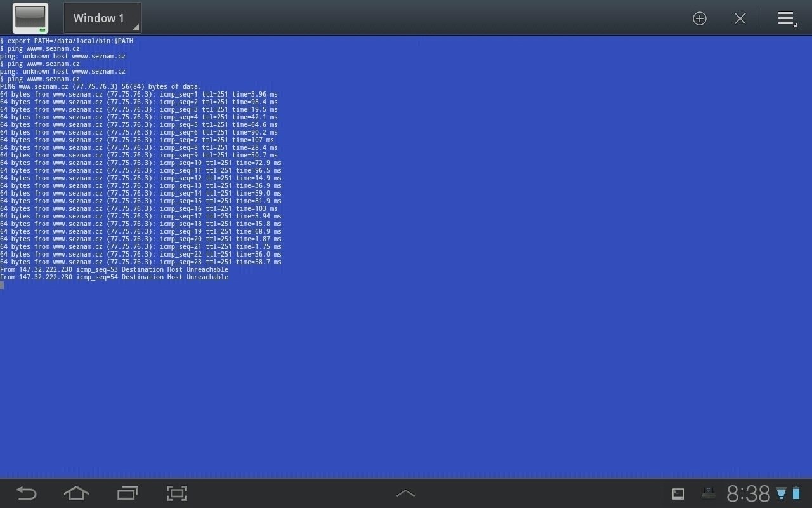
Task: Open the clock showing 8:38
Action: (x=748, y=493)
